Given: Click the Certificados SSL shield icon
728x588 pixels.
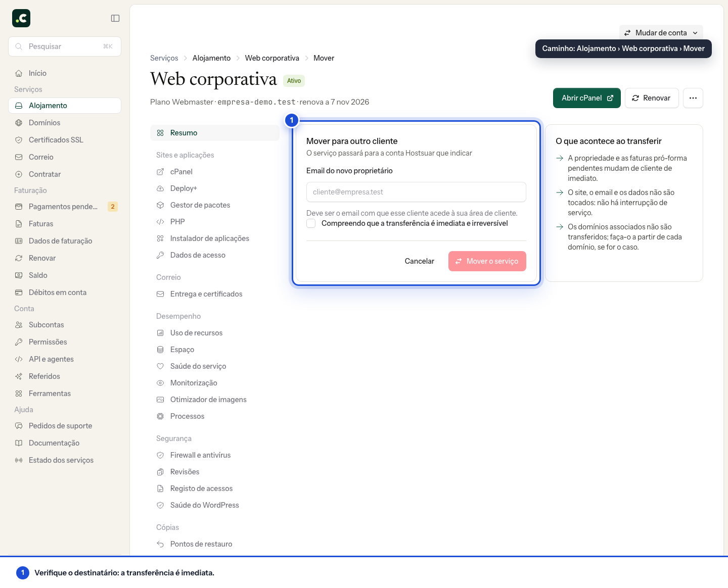Looking at the screenshot, I should click(19, 140).
